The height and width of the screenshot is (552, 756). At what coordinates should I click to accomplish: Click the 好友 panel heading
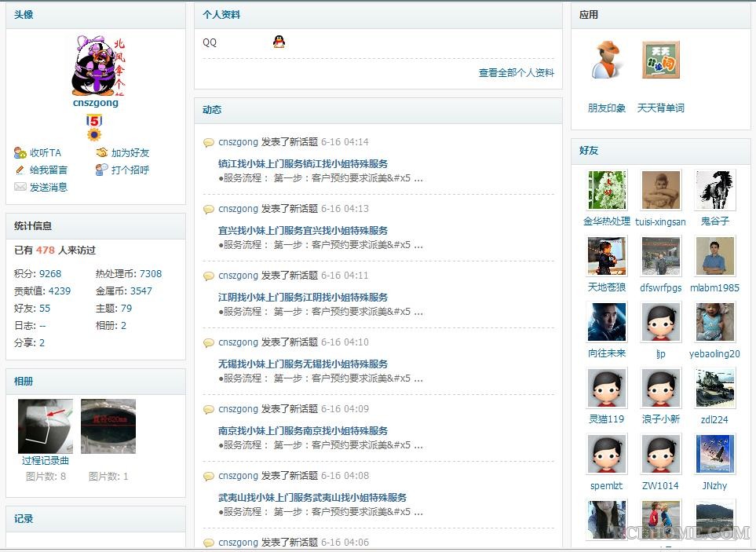point(589,151)
